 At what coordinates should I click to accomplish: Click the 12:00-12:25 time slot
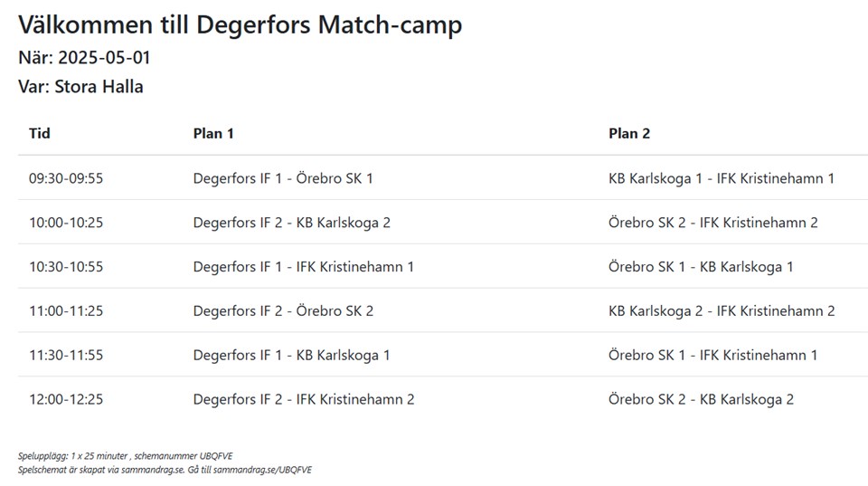(66, 399)
